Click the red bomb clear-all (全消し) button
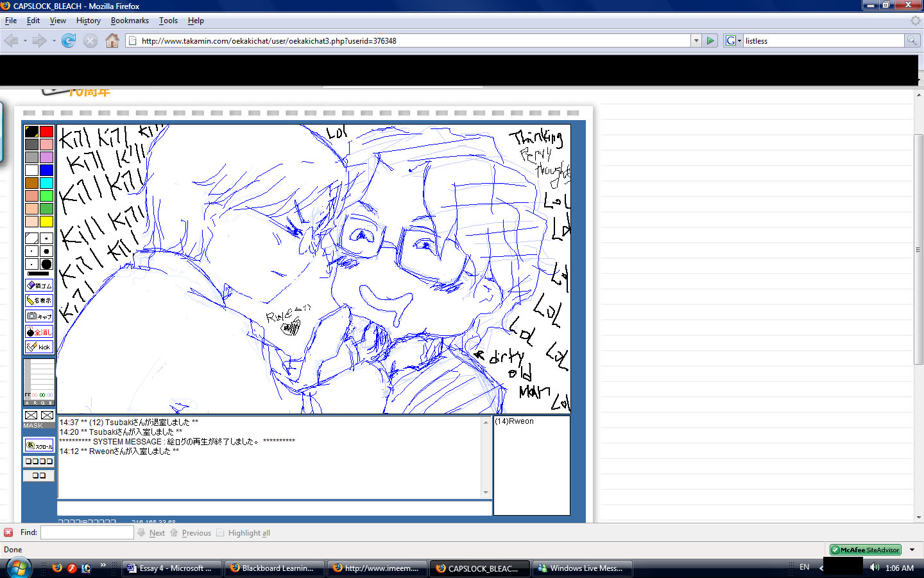 (x=39, y=332)
